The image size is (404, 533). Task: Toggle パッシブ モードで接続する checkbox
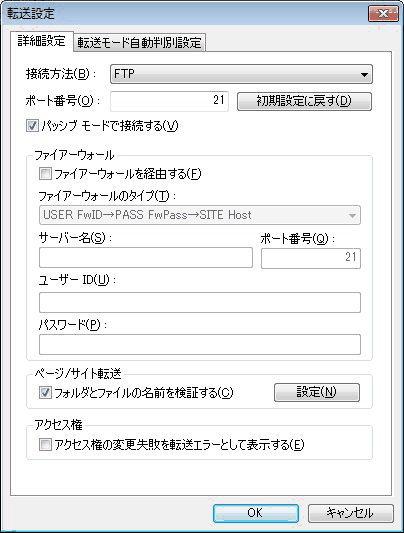(32, 126)
